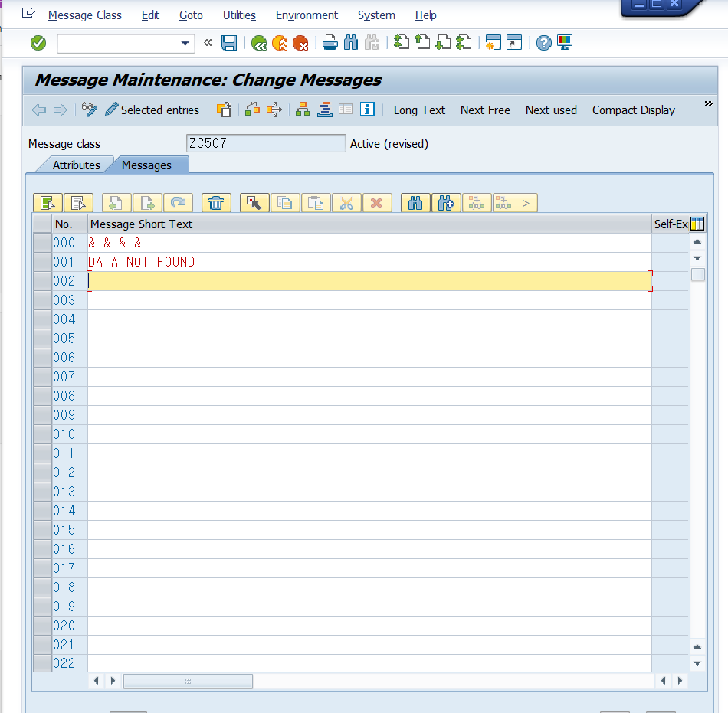Click the vertical scrollbar thumb
Viewport: 728px width, 713px height.
coord(698,274)
